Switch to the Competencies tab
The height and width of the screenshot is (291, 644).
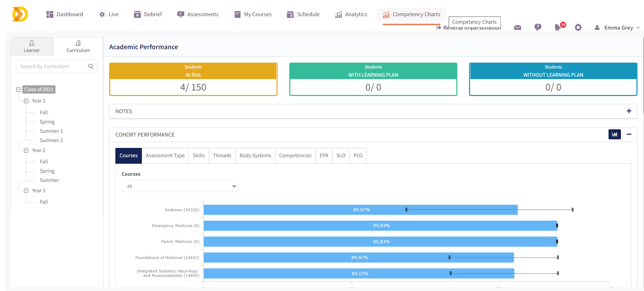[295, 156]
